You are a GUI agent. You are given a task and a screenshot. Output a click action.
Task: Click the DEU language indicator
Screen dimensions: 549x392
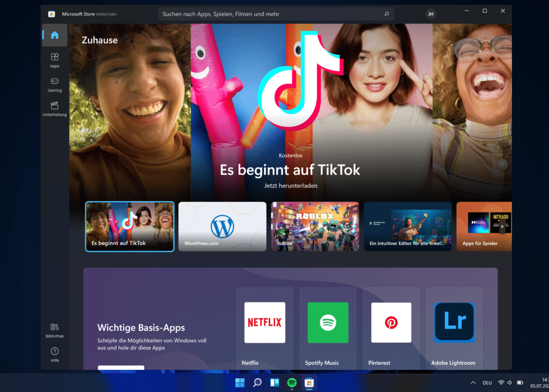pyautogui.click(x=487, y=383)
